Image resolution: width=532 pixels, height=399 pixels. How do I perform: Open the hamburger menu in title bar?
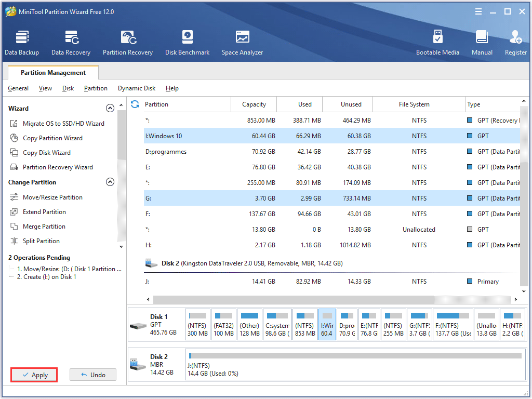tap(478, 11)
